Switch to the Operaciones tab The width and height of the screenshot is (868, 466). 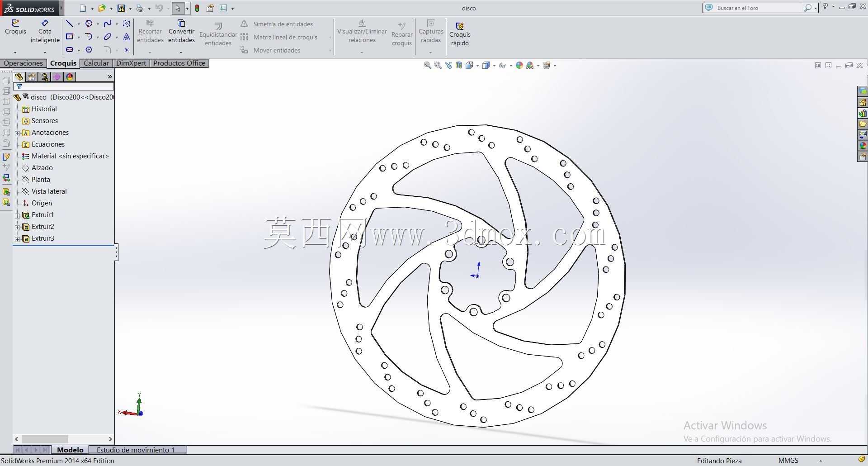click(x=23, y=63)
